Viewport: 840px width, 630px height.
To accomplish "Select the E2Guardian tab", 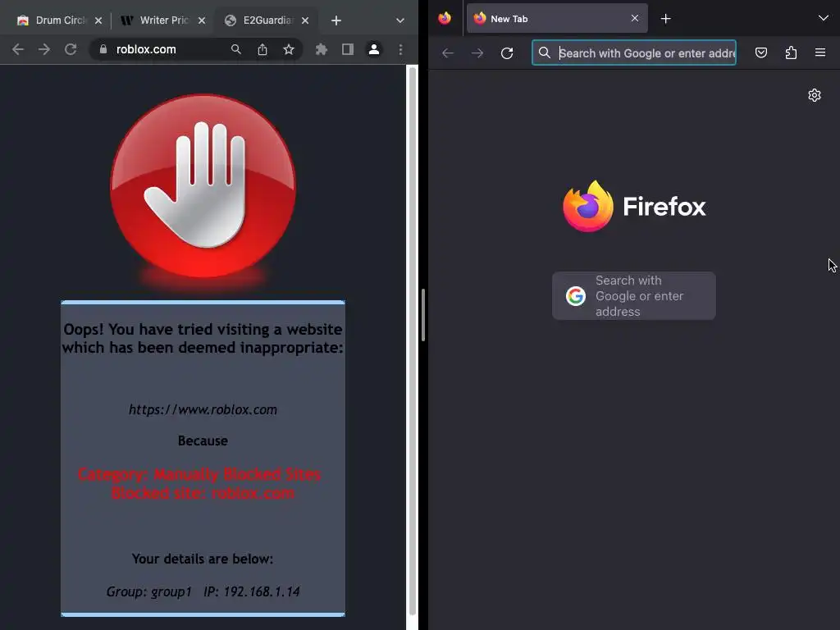I will [267, 21].
